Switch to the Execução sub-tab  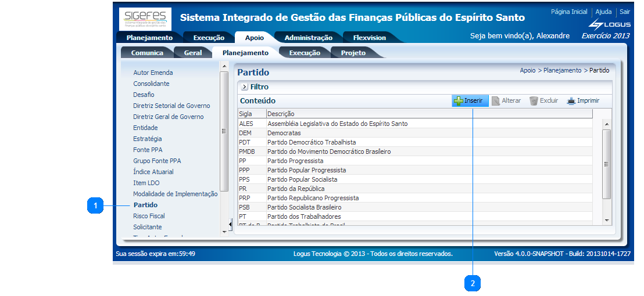coord(305,53)
